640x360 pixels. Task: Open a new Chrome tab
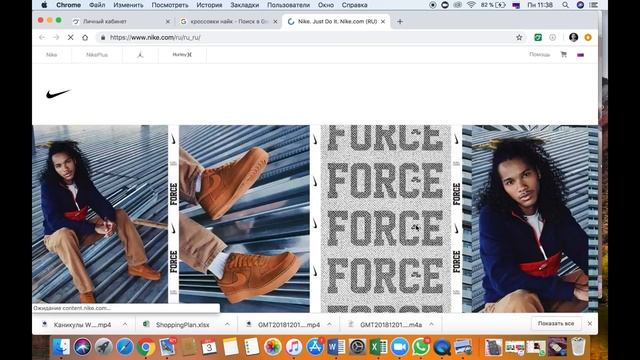[x=400, y=22]
